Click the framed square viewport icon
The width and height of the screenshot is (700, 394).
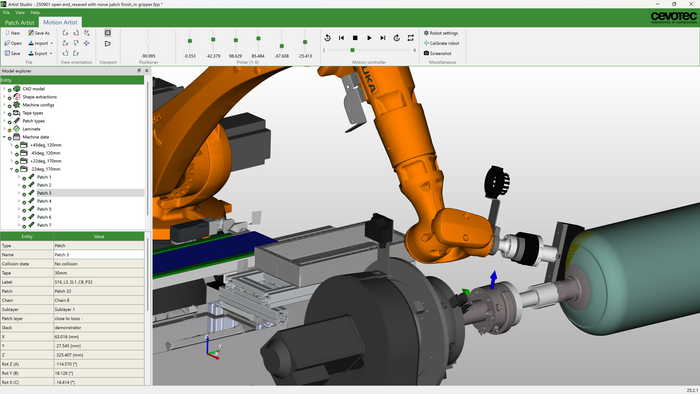108,33
